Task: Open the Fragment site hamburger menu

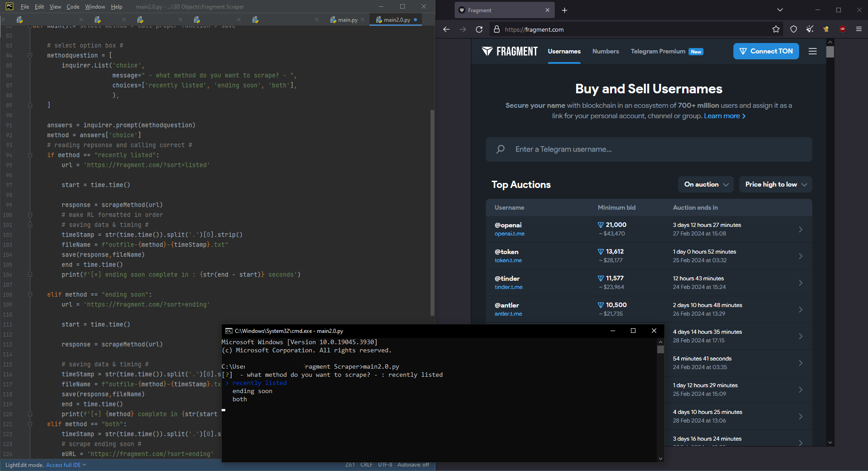Action: (x=813, y=51)
